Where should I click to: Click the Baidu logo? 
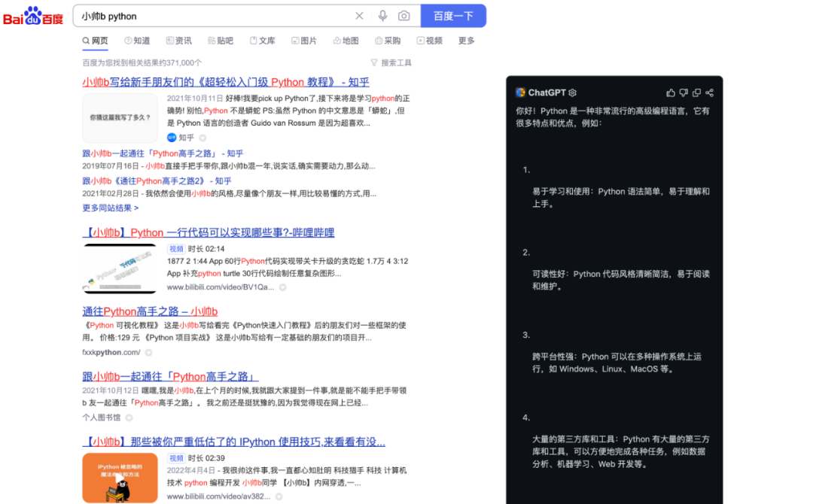(x=33, y=16)
